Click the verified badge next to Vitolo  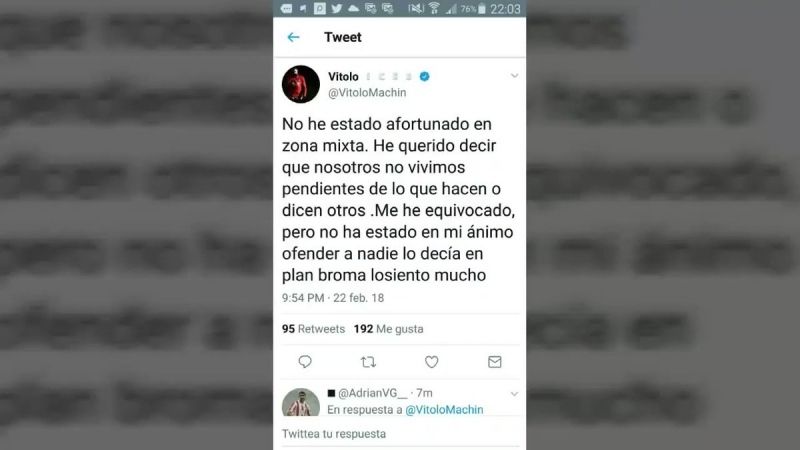pyautogui.click(x=424, y=77)
